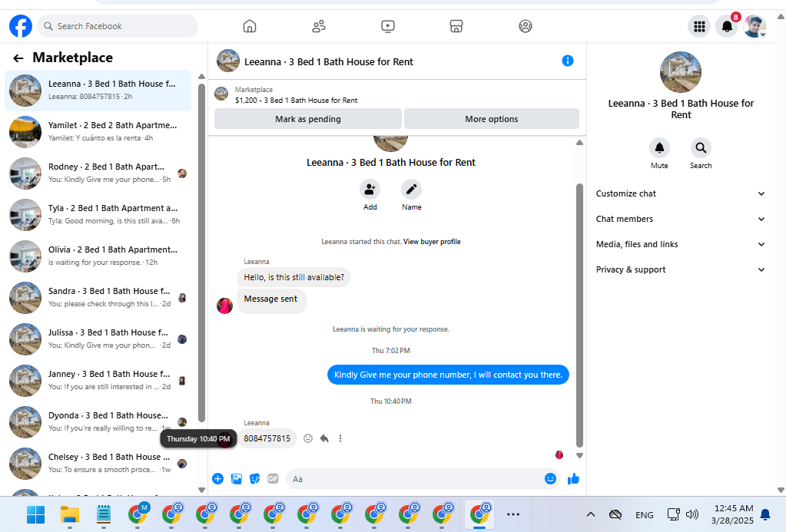Click in Search Facebook field
The image size is (786, 532).
coord(118,26)
